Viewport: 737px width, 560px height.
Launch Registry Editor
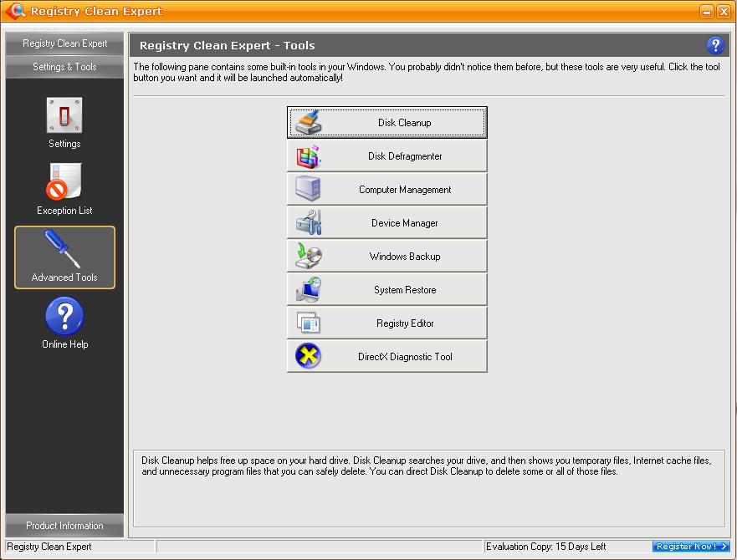click(386, 323)
